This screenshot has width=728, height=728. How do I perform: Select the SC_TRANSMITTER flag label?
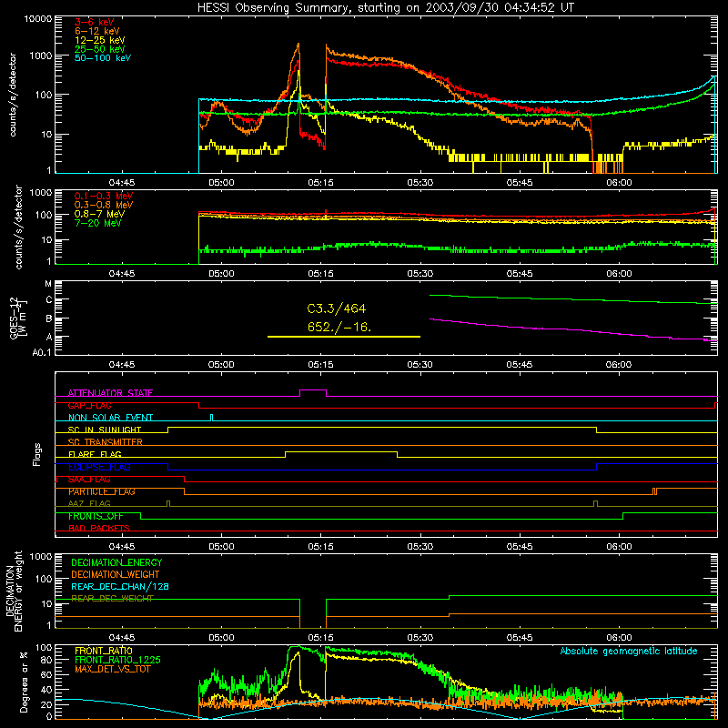(105, 442)
